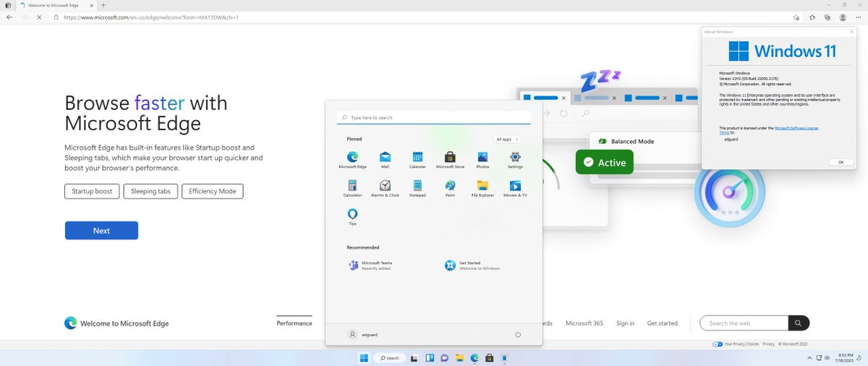
Task: Open the taskbar clock and date
Action: (846, 358)
